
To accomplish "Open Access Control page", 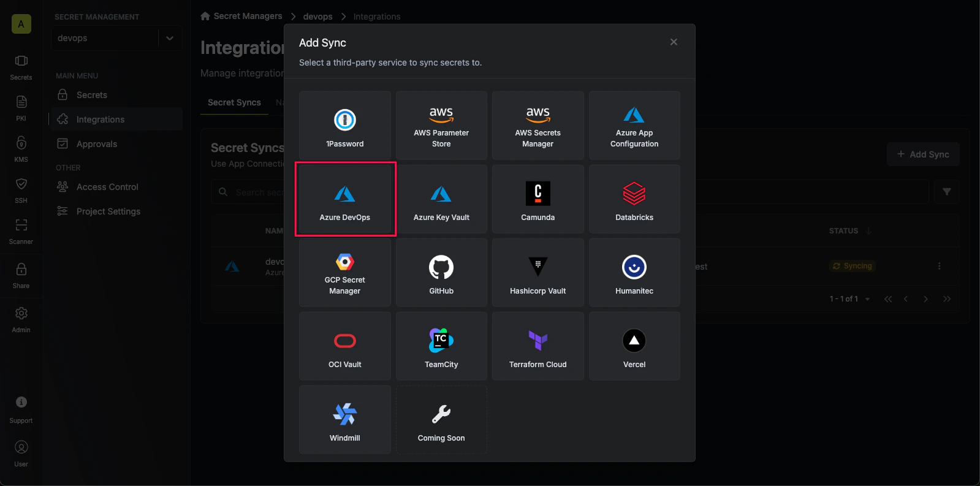I will [x=116, y=187].
